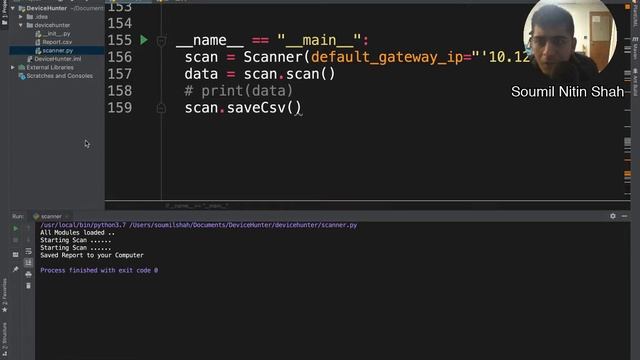
Task: Toggle scroll-to-end icon in Run console
Action: (x=28, y=263)
